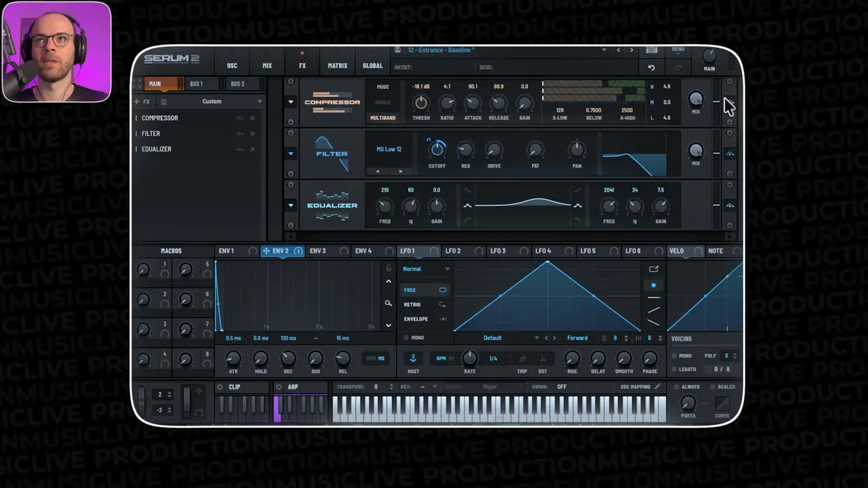Toggle filter effect power on right
The image size is (868, 488).
730,154
